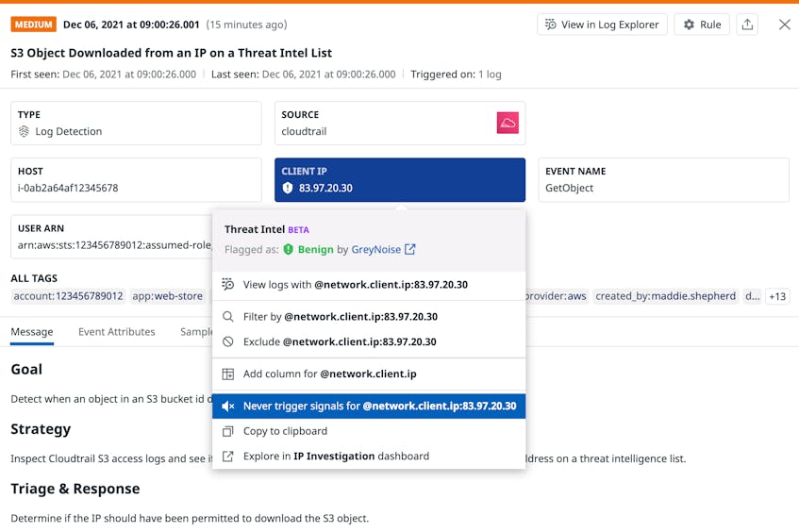Click the cloudtrail source logo icon
This screenshot has height=532, width=799.
[x=508, y=123]
